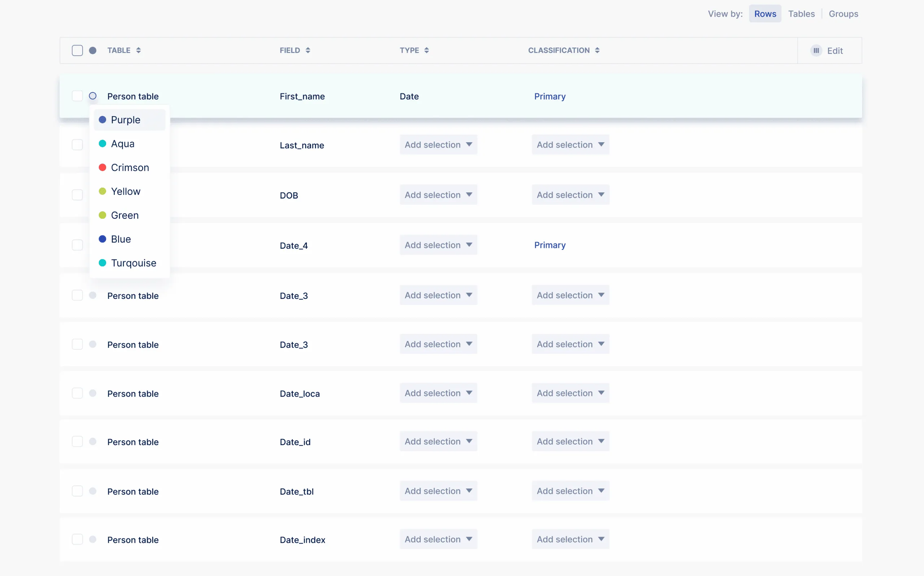Open the Add selection type dropdown for Last_name
Viewport: 924px width, 576px height.
pos(439,145)
